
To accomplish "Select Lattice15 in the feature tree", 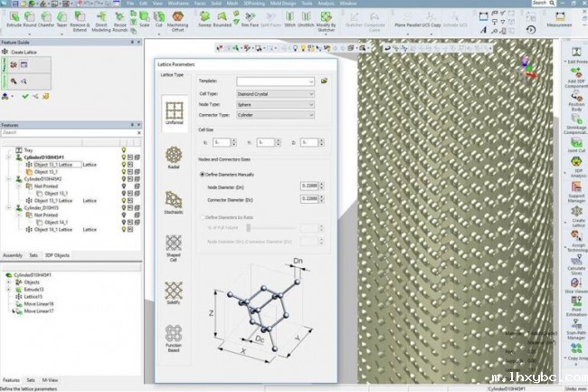I will [x=33, y=296].
